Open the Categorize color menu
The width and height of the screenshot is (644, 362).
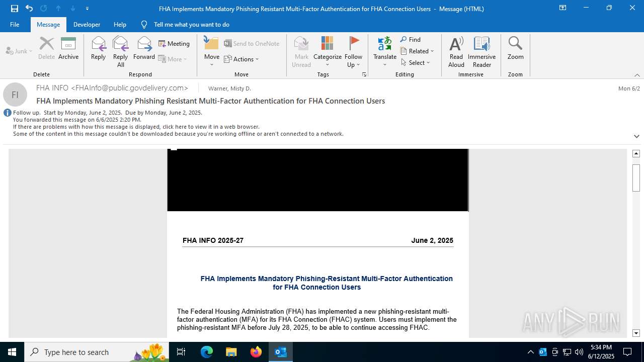tap(328, 52)
